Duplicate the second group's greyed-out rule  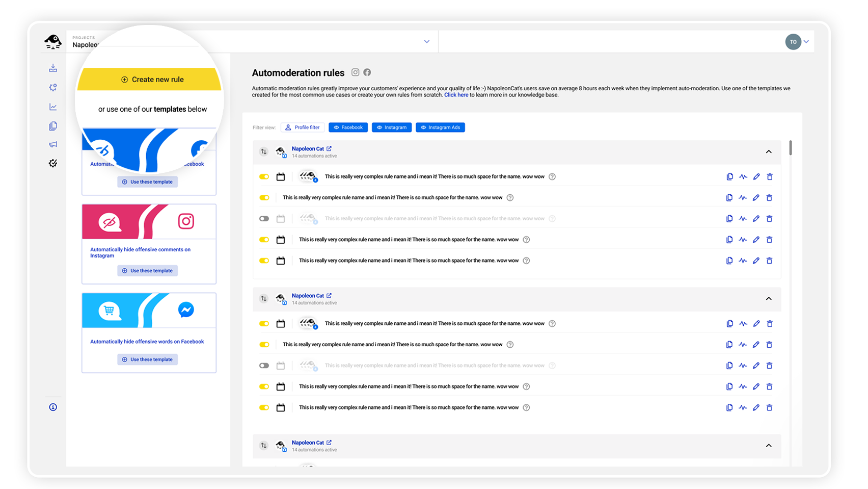tap(729, 366)
